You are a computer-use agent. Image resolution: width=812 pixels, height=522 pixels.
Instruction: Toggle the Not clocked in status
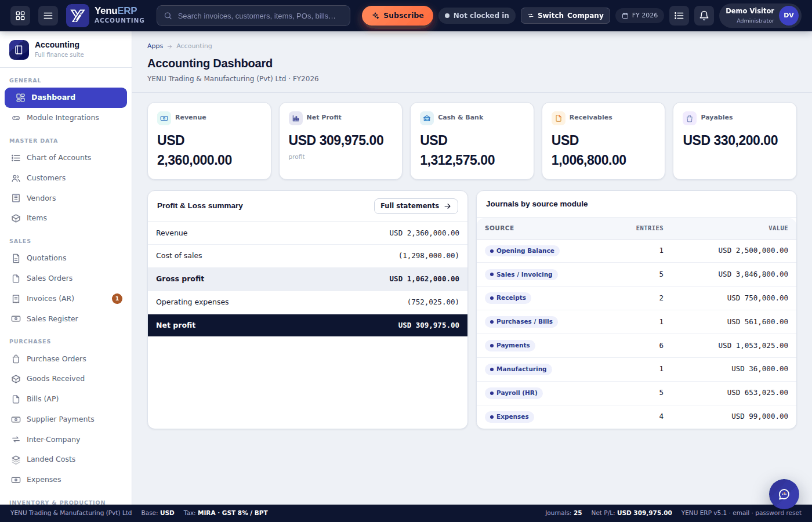click(x=477, y=16)
